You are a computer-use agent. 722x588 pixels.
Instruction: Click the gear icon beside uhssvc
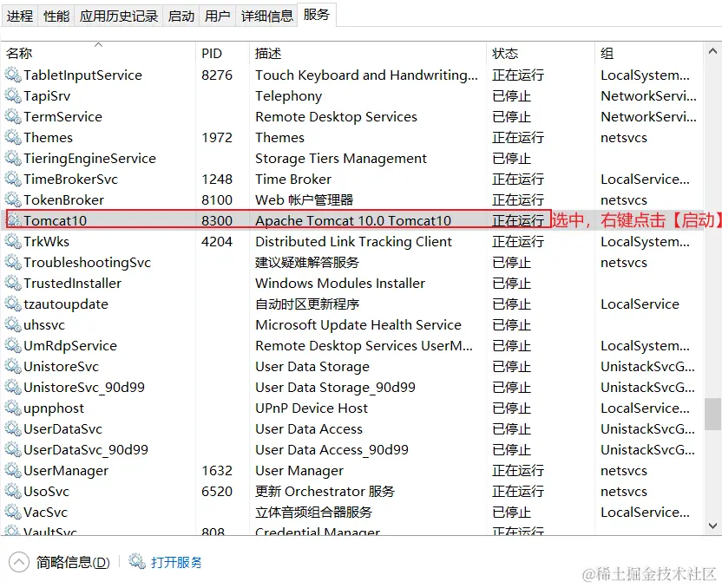pos(13,325)
